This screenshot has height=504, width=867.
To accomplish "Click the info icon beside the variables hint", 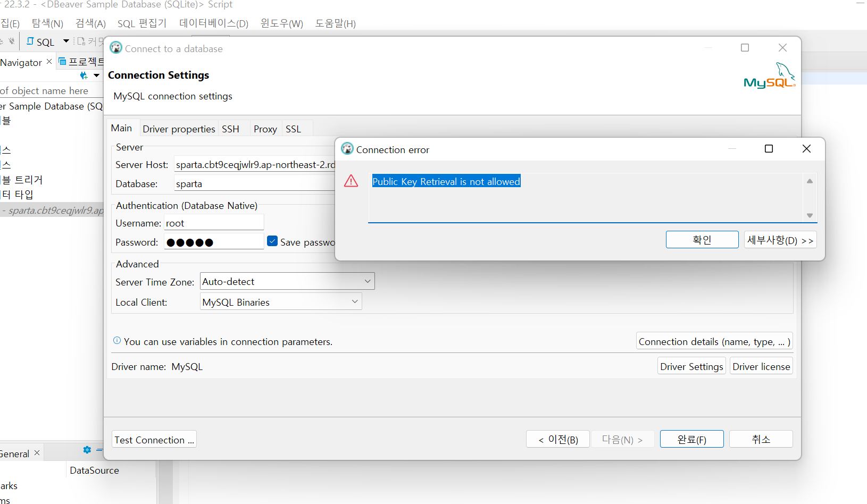I will pyautogui.click(x=117, y=341).
